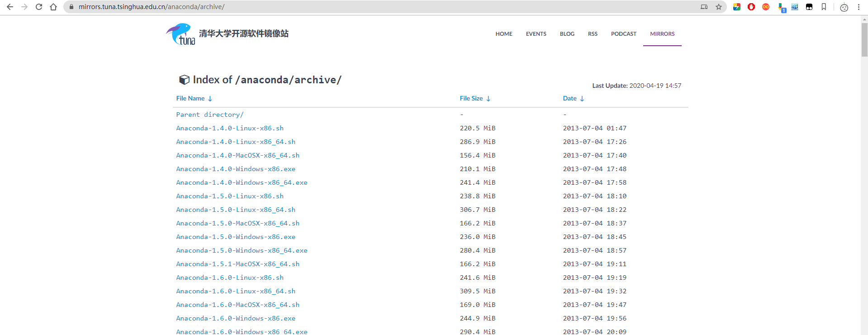Open the HOME navigation item
The height and width of the screenshot is (335, 868).
[504, 34]
